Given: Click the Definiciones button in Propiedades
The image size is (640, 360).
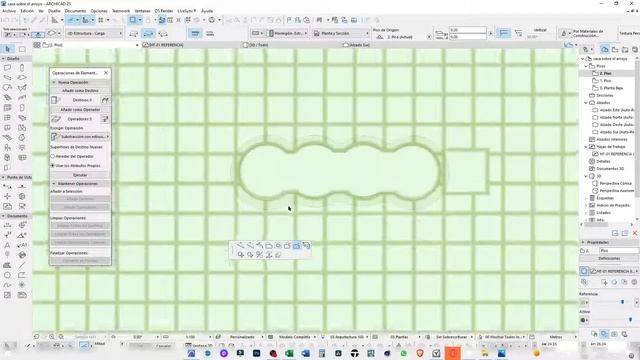Looking at the screenshot, I should [609, 258].
